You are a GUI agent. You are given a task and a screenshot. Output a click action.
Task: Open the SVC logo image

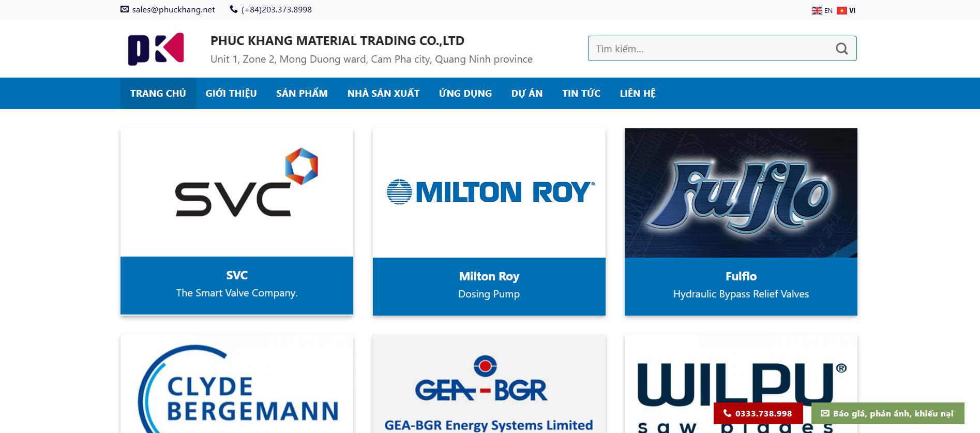pyautogui.click(x=237, y=192)
